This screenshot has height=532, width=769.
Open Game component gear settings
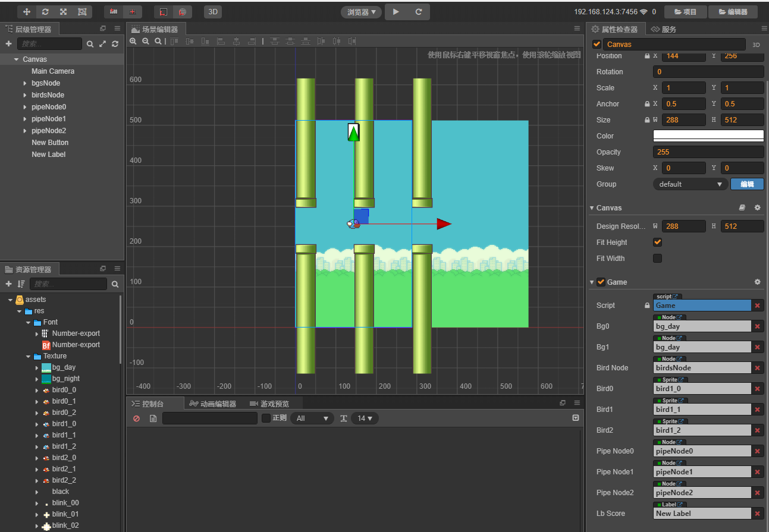click(x=758, y=282)
